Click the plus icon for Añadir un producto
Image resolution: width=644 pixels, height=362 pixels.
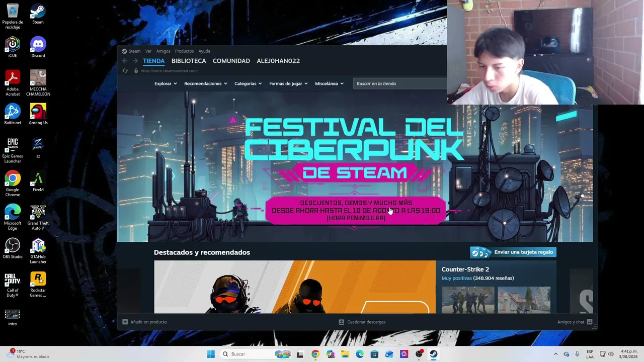point(125,322)
